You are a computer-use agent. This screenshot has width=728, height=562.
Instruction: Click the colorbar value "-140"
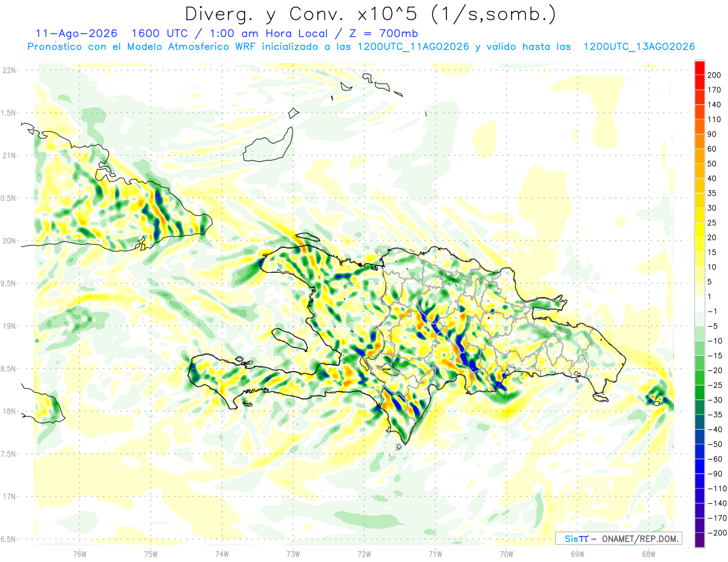pyautogui.click(x=716, y=503)
